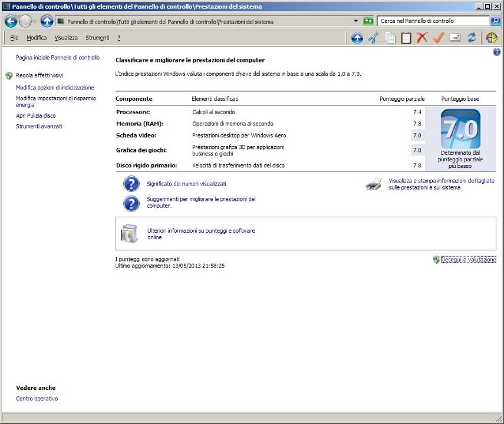Click the blue double-arrow Refresh toolbar icon
This screenshot has width=504, height=424.
tap(471, 38)
